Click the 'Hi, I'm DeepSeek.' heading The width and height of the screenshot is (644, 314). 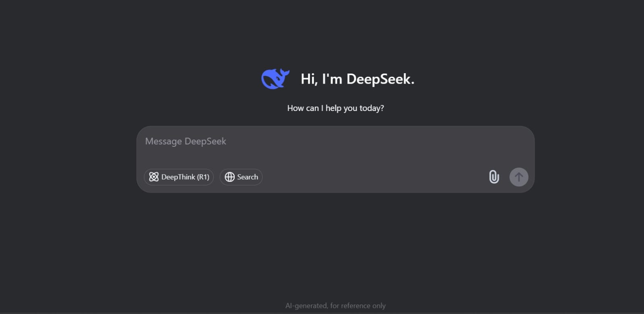[357, 79]
